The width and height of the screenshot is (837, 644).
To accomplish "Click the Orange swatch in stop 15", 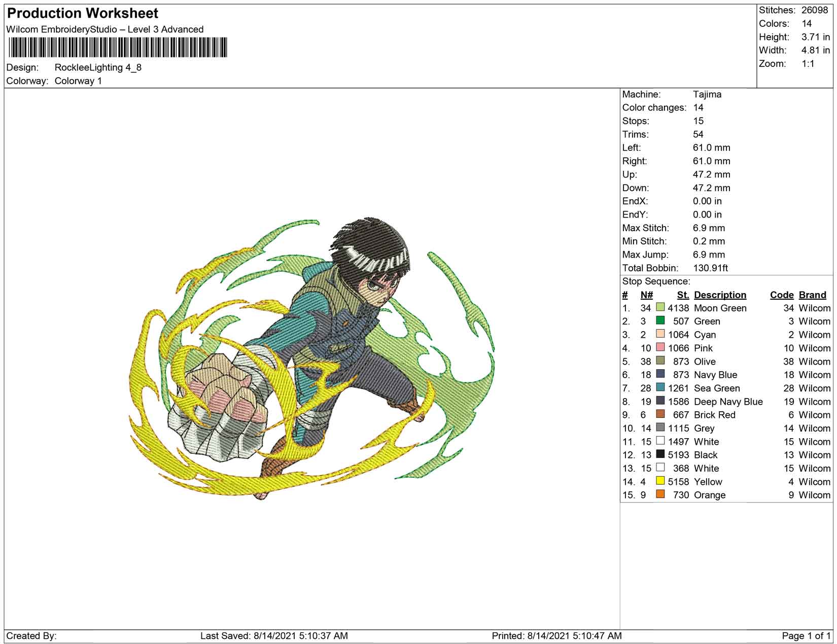I will pyautogui.click(x=660, y=494).
